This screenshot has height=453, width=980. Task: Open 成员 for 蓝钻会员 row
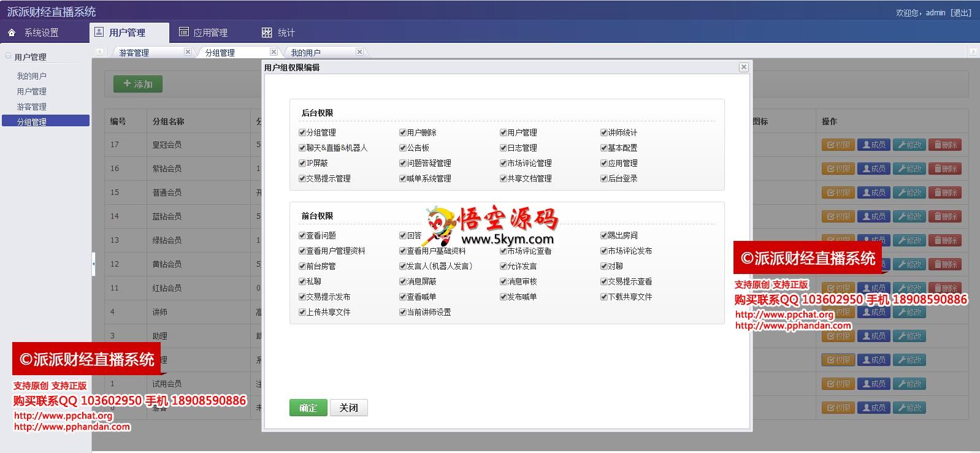[x=873, y=216]
